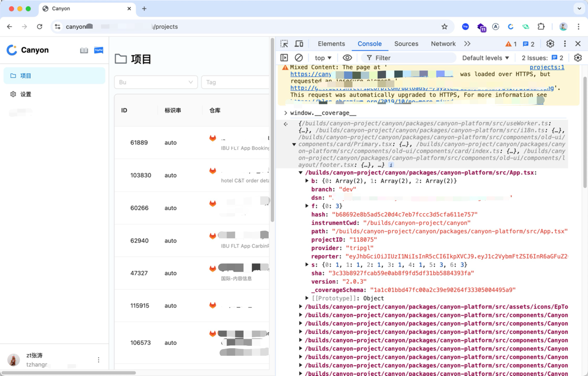Open the Bu select dropdown

(x=156, y=82)
